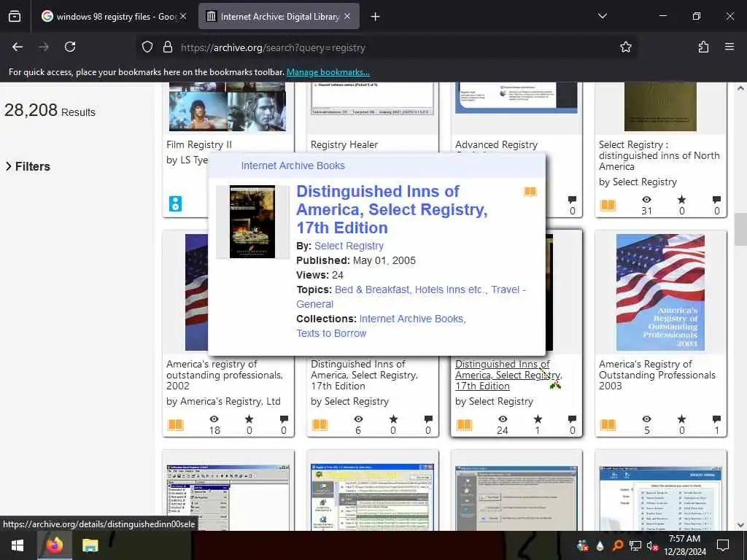747x560 pixels.
Task: Click reviews bubble showing 1 on 2003 card
Action: point(716,419)
